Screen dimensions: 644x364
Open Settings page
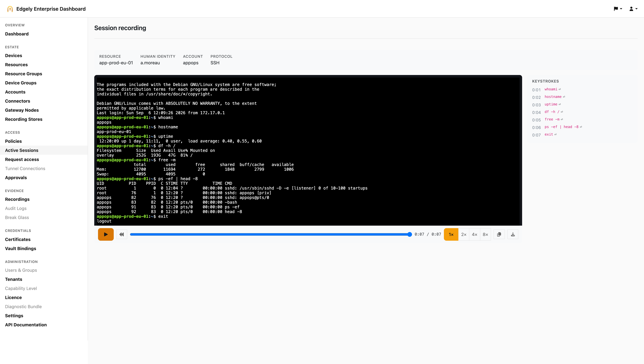point(14,316)
